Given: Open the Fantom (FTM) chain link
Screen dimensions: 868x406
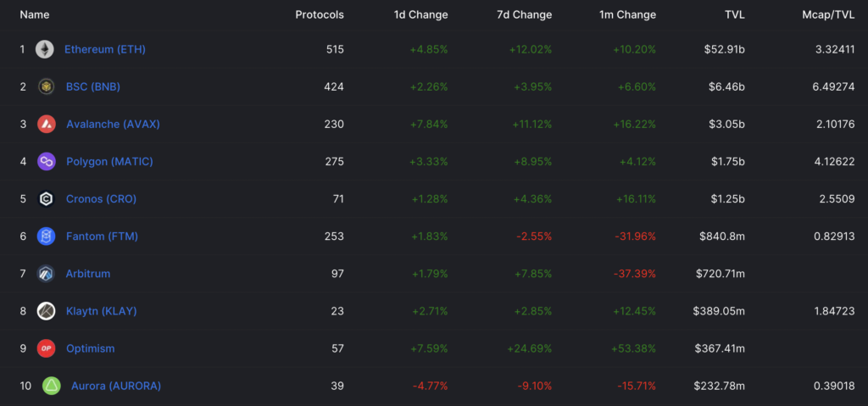Looking at the screenshot, I should 102,236.
